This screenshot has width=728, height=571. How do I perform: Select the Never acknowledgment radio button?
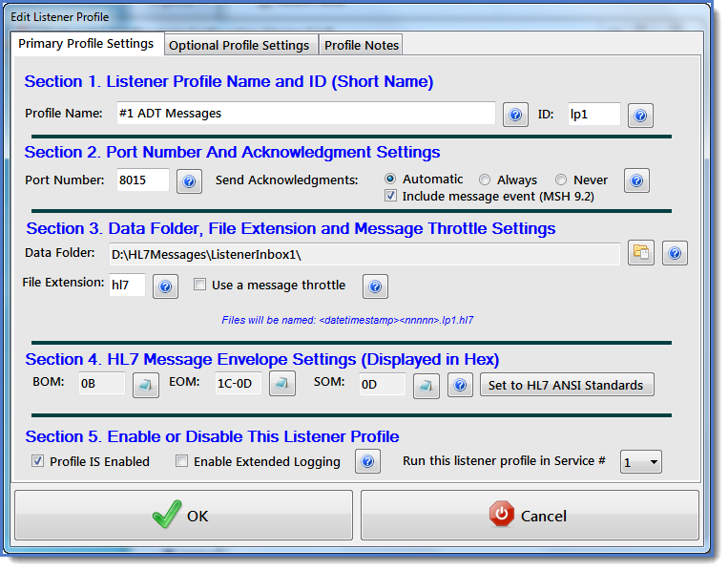tap(561, 180)
